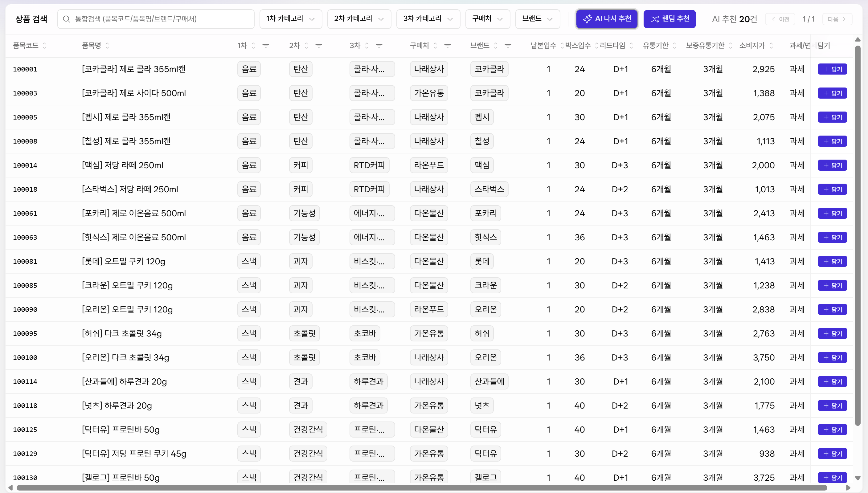
Task: Open the 2차 카테고리 dropdown
Action: (x=359, y=19)
